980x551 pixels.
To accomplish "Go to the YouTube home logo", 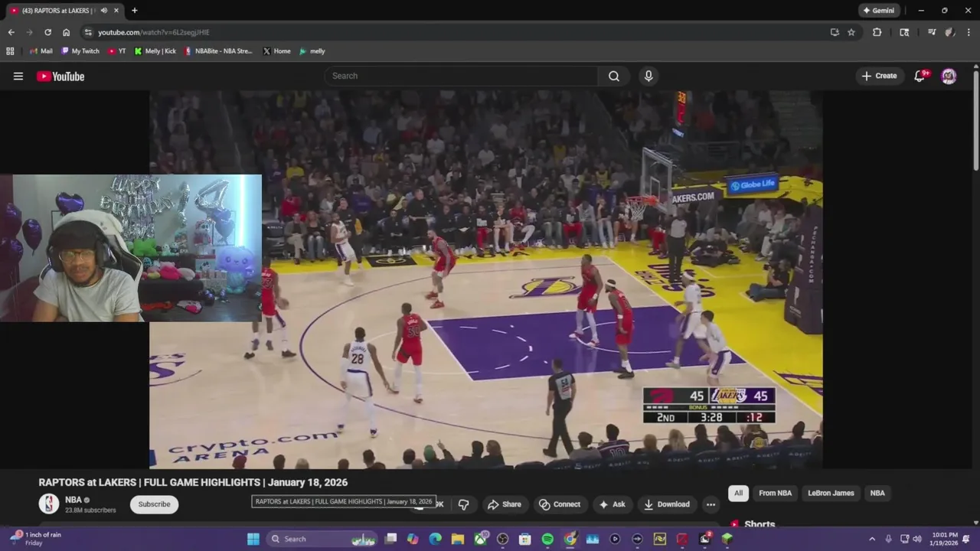I will tap(60, 76).
